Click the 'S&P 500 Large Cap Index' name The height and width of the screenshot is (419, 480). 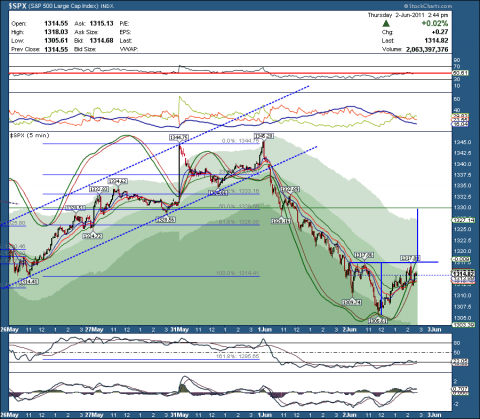(63, 6)
